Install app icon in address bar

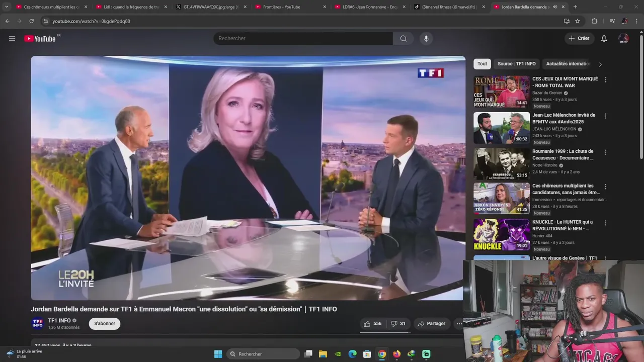[567, 21]
